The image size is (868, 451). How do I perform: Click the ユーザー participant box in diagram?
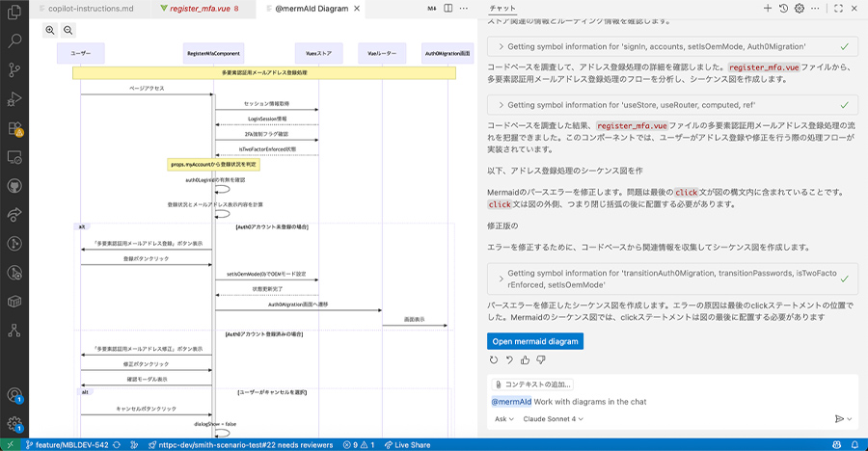point(81,53)
